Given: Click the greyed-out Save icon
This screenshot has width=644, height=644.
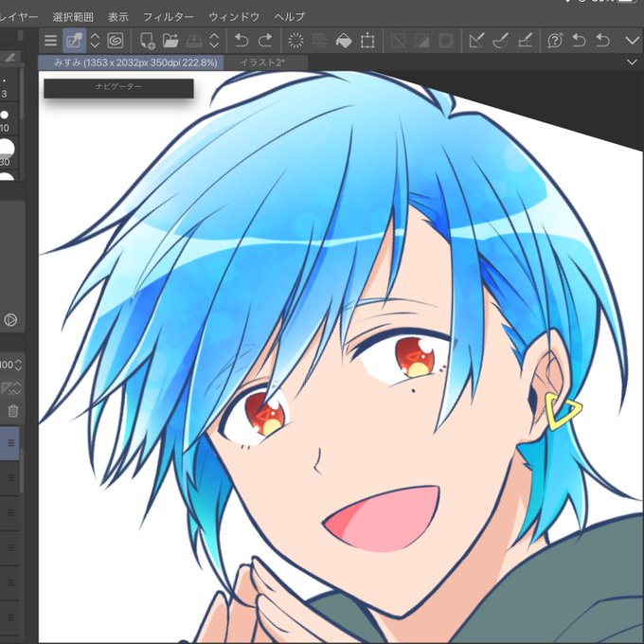Looking at the screenshot, I should point(195,40).
